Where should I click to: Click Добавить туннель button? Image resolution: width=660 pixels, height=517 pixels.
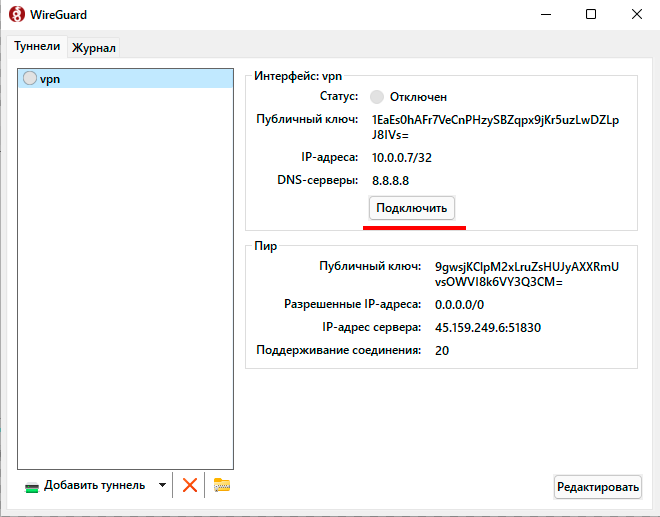(x=94, y=485)
